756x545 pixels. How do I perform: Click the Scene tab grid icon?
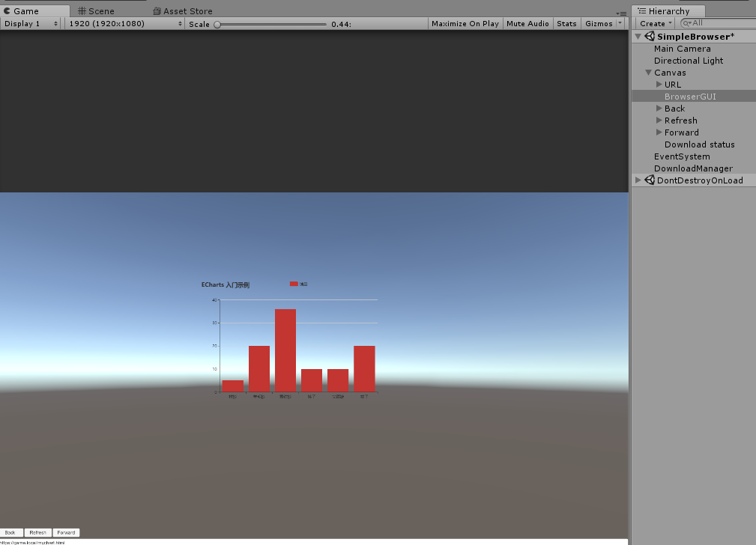82,10
